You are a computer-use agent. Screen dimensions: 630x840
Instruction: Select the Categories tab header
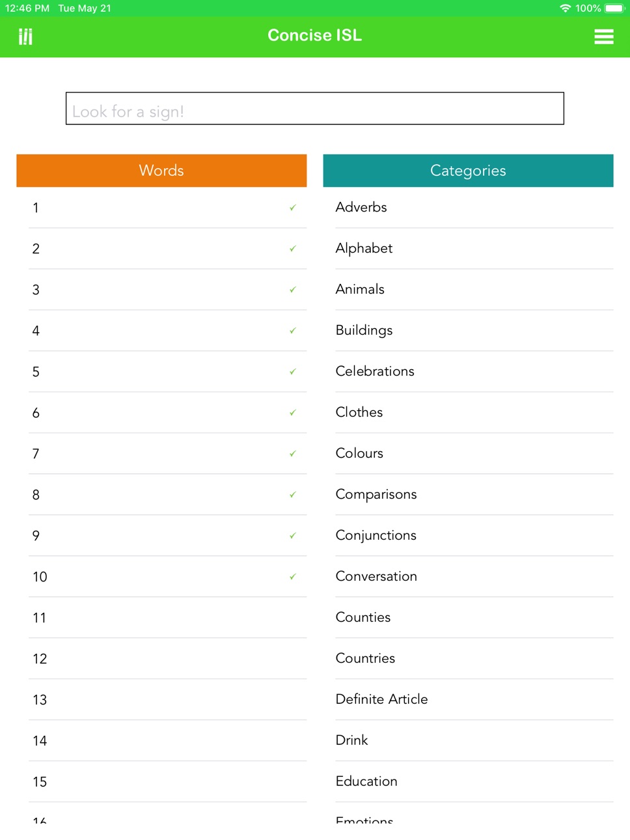(468, 171)
